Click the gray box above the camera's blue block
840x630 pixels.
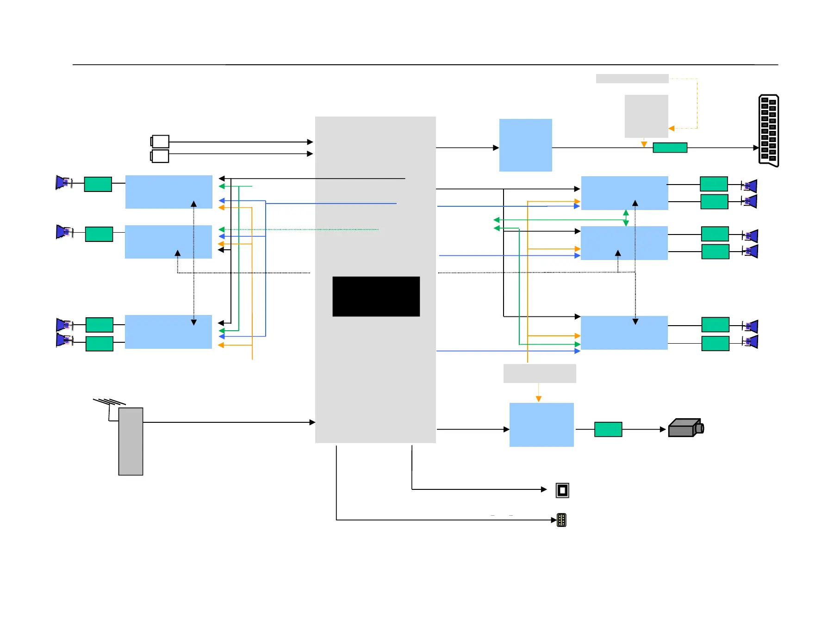[540, 373]
